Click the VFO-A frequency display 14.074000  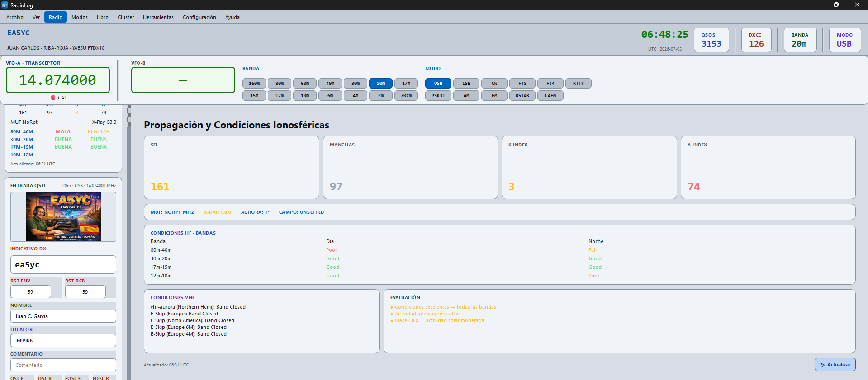point(58,80)
